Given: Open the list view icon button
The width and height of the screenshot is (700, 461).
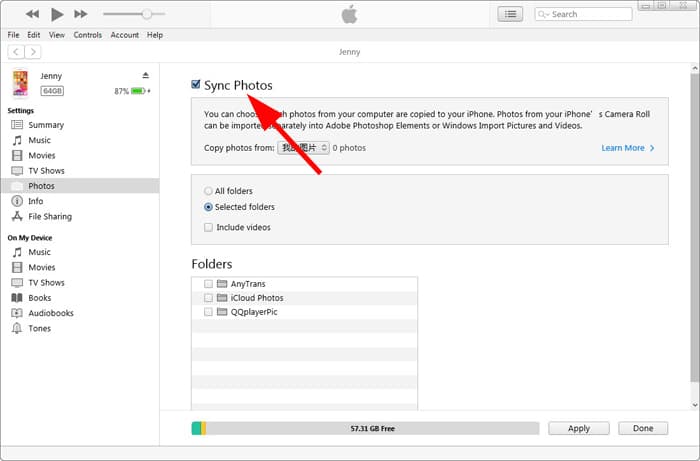Looking at the screenshot, I should tap(511, 14).
